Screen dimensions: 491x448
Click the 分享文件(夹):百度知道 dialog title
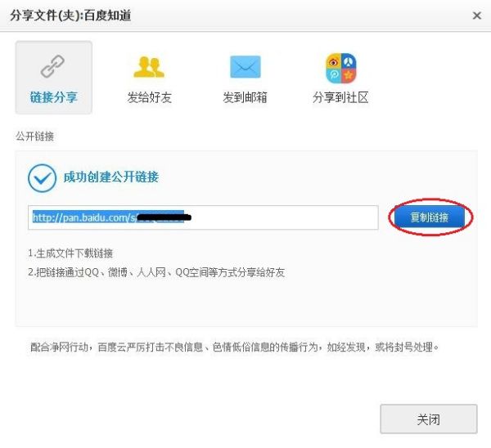(70, 16)
